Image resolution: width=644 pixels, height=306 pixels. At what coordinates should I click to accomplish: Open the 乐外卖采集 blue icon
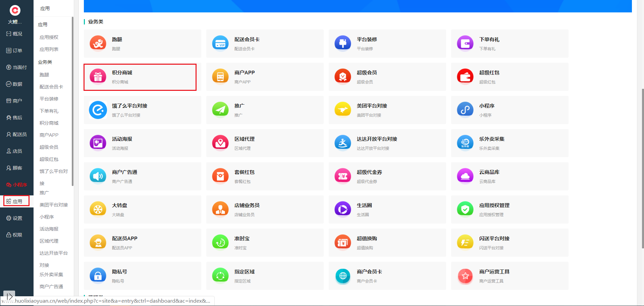[465, 143]
